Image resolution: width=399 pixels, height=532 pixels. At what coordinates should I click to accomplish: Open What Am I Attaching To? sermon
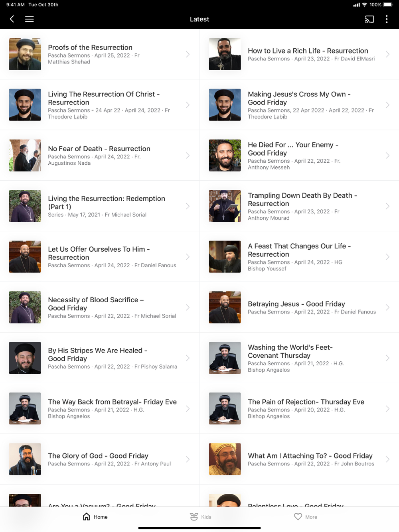tap(299, 459)
